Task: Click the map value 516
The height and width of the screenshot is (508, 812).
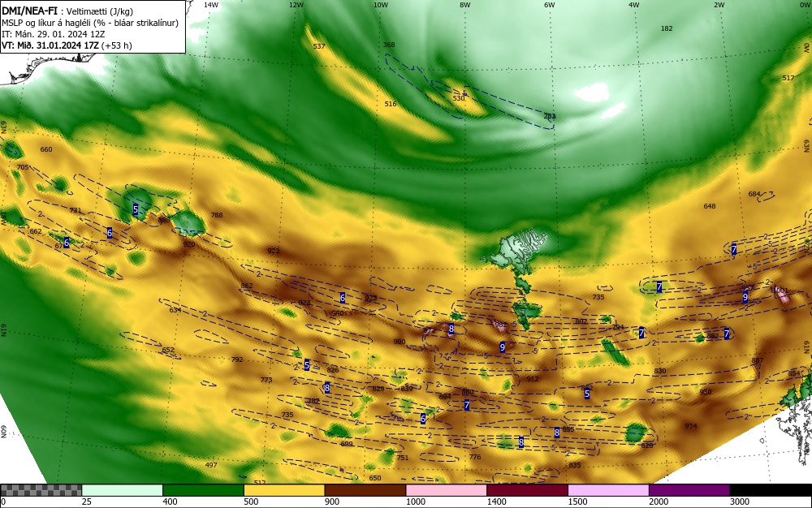Action: [391, 104]
